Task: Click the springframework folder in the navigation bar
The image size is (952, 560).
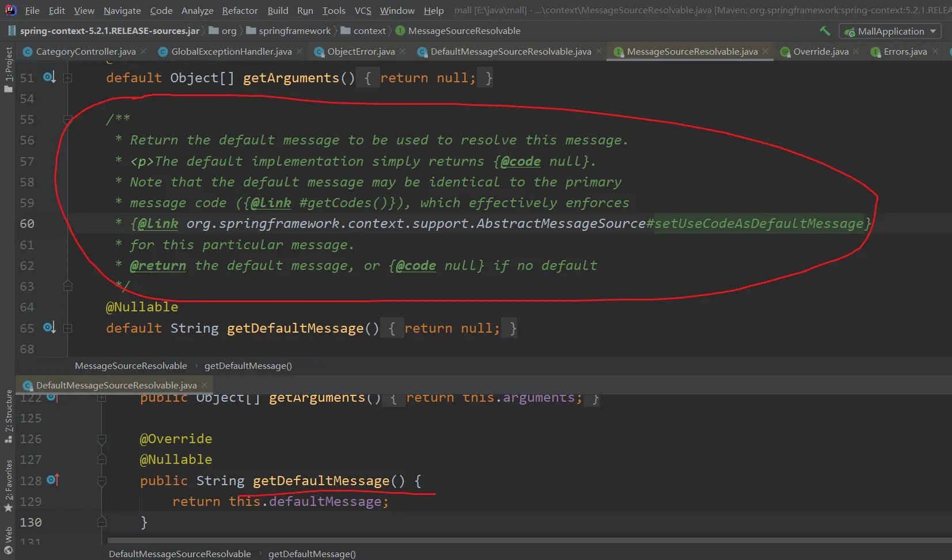Action: [x=294, y=31]
